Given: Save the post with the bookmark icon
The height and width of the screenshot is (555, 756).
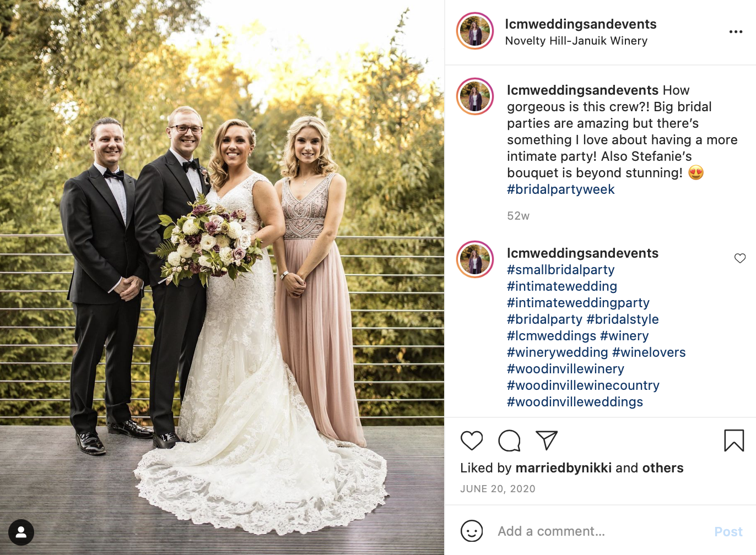Looking at the screenshot, I should (x=734, y=440).
